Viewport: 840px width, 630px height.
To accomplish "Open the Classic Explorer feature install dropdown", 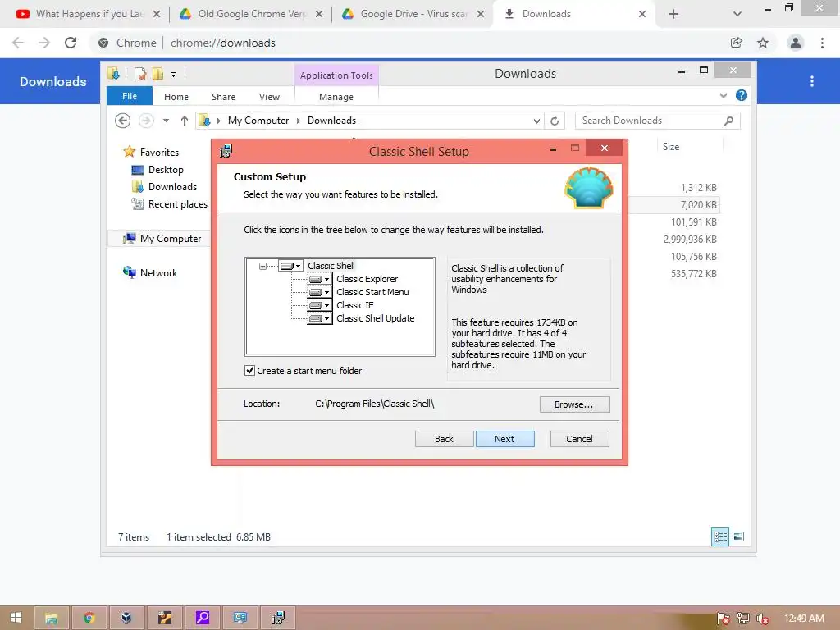I will click(319, 279).
